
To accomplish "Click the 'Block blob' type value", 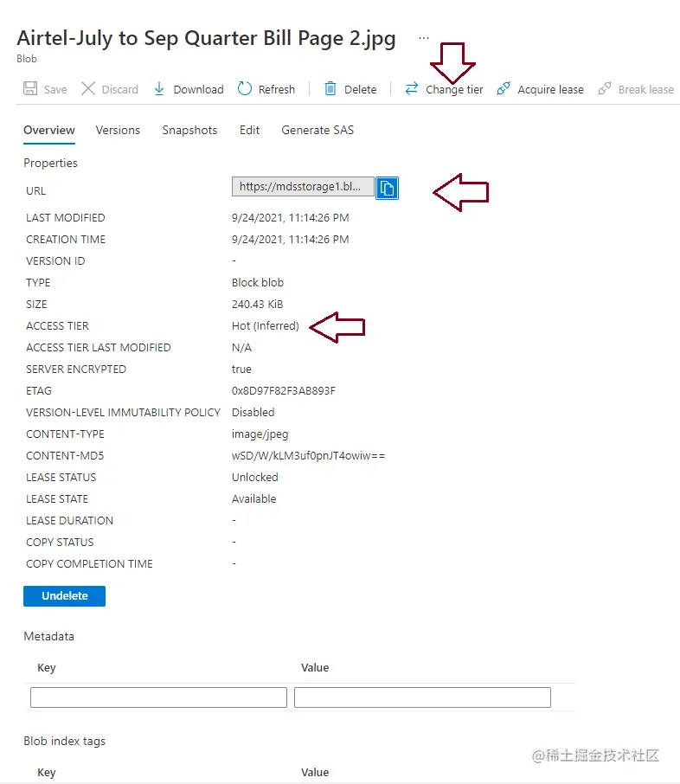I will tap(258, 283).
